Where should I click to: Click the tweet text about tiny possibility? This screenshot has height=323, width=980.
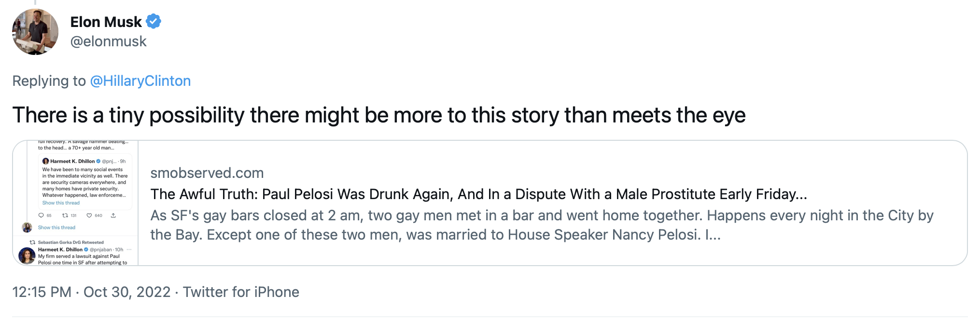click(x=378, y=116)
